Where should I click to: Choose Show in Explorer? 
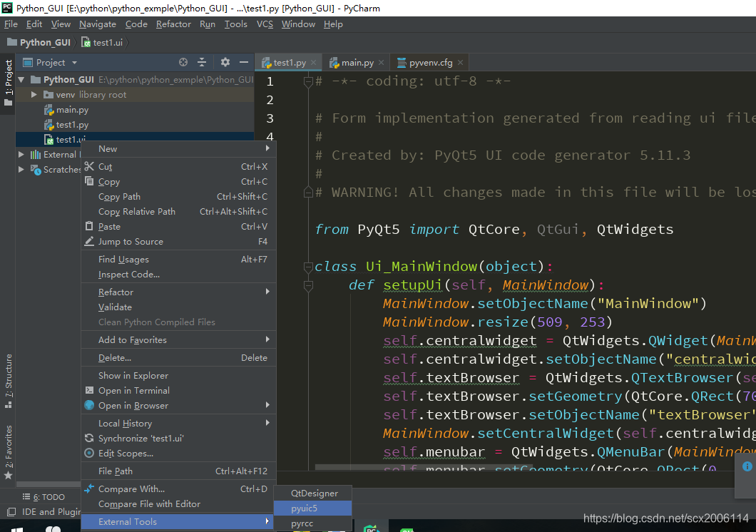point(178,375)
